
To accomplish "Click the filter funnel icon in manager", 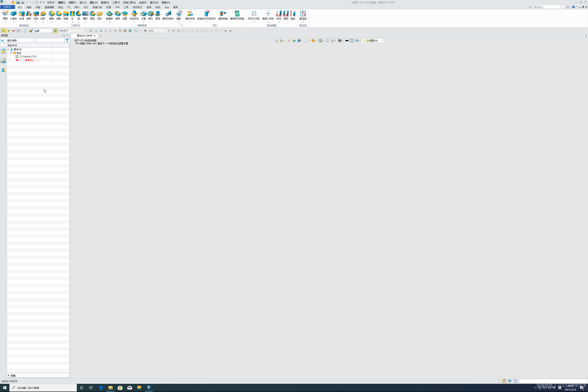I will coord(67,40).
